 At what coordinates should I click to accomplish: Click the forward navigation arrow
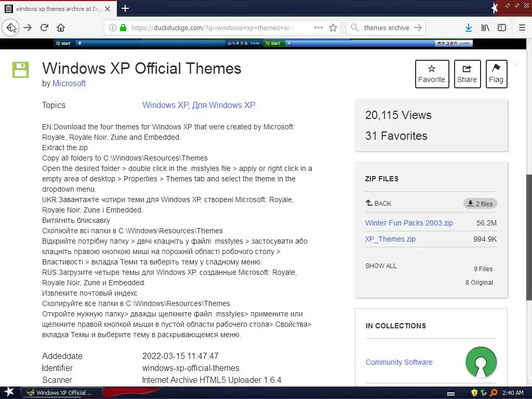click(x=28, y=28)
